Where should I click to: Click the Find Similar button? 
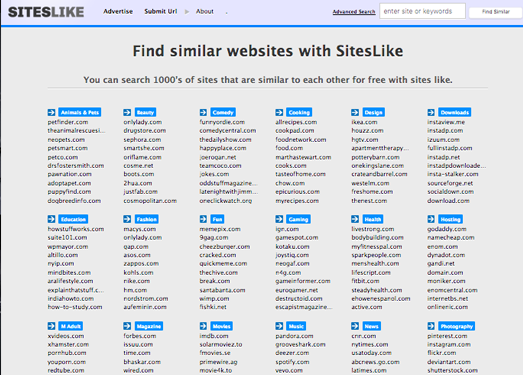(496, 12)
